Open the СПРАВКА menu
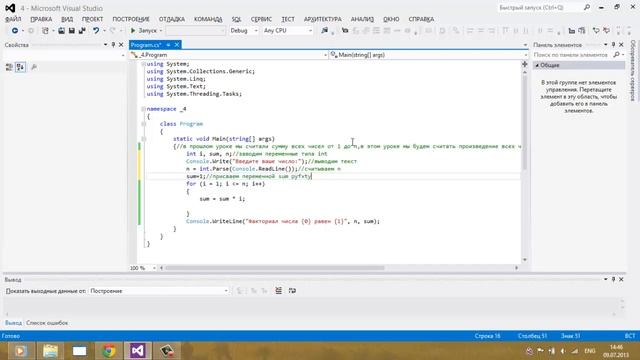 [x=421, y=19]
